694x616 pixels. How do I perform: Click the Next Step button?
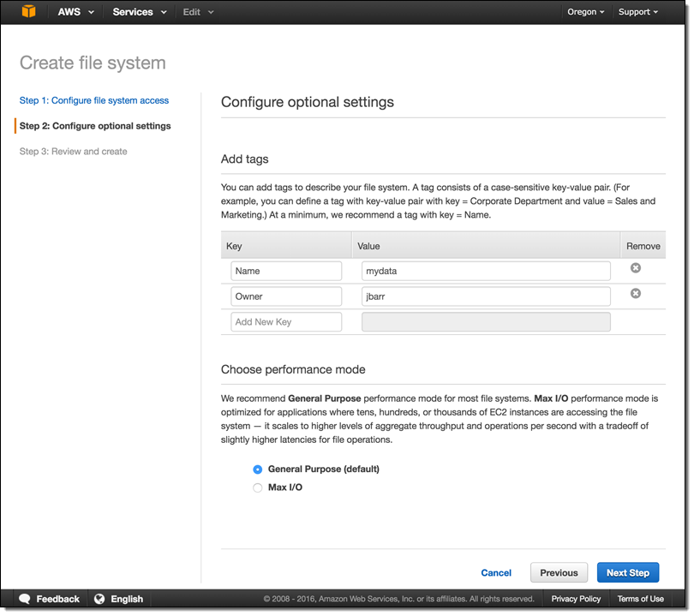pyautogui.click(x=627, y=572)
